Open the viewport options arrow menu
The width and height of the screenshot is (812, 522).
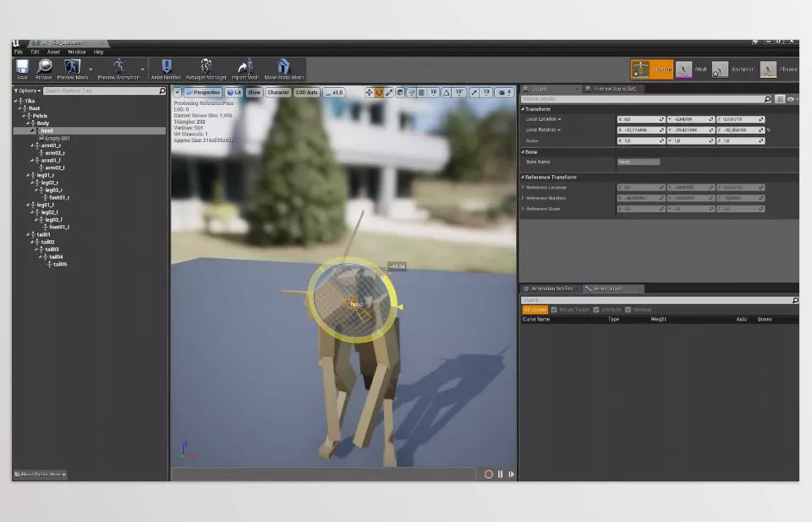click(177, 92)
